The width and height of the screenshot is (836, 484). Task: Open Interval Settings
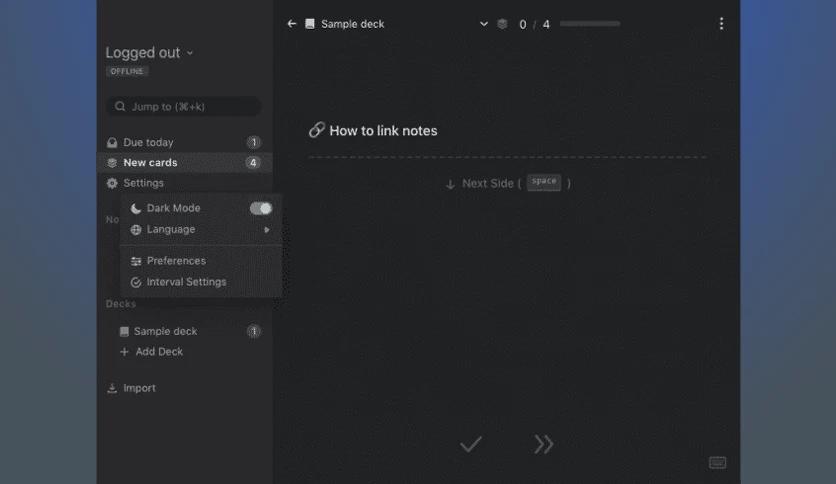[x=201, y=282]
